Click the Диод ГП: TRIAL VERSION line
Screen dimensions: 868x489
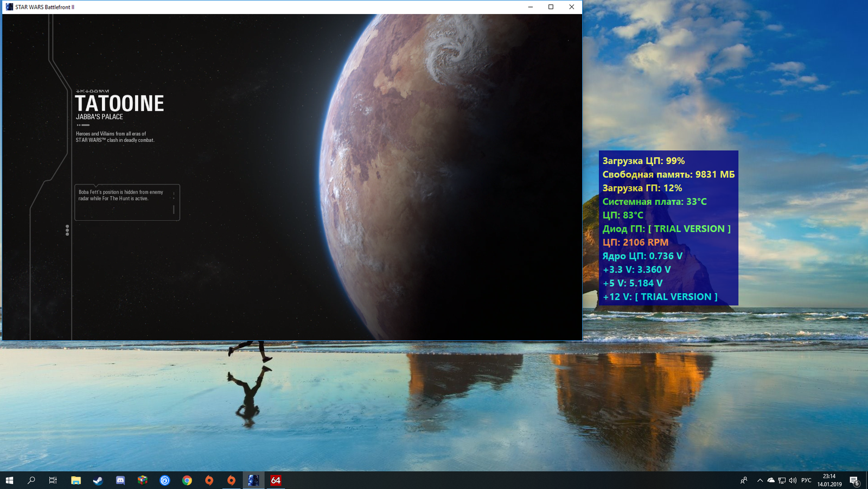[x=667, y=228]
